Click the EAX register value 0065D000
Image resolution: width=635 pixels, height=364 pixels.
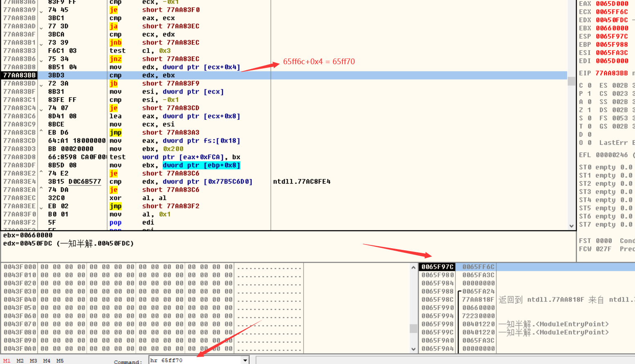click(612, 4)
